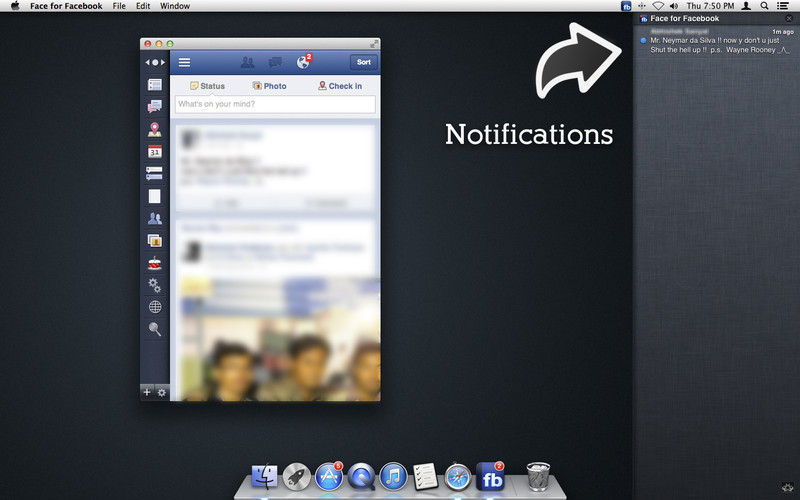Open the Nearby places map pin sidebar icon

pyautogui.click(x=155, y=130)
